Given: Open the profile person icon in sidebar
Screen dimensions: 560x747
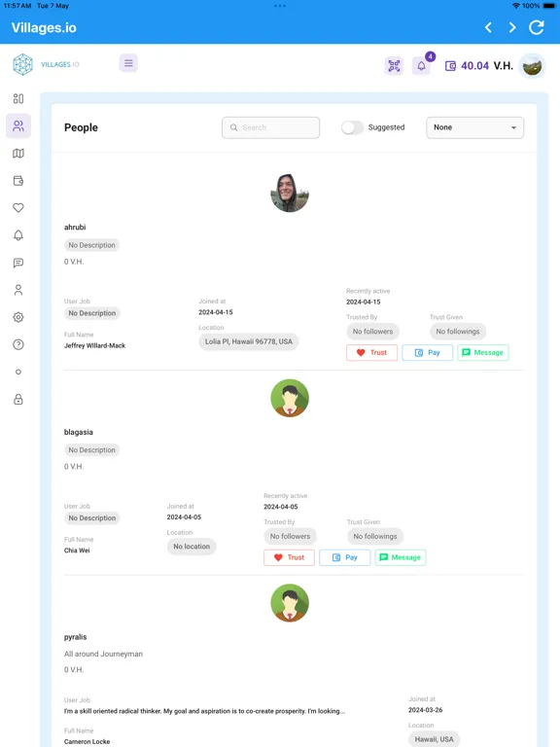Looking at the screenshot, I should (x=18, y=290).
